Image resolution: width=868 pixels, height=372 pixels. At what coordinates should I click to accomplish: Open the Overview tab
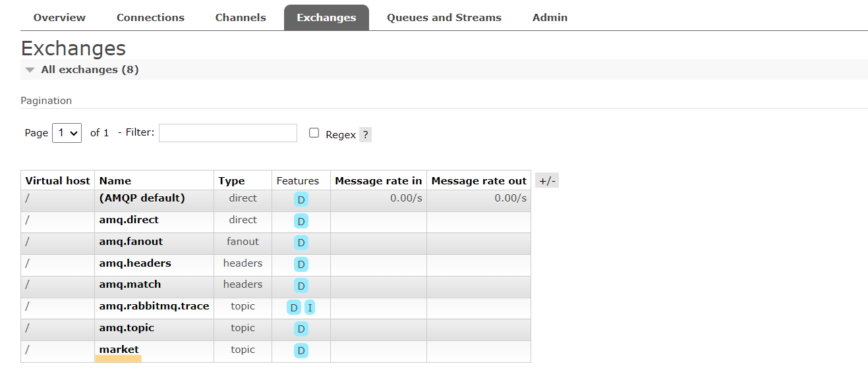[59, 18]
